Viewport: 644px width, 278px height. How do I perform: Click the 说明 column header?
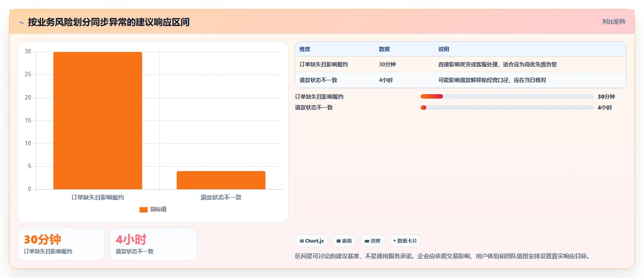(x=443, y=49)
